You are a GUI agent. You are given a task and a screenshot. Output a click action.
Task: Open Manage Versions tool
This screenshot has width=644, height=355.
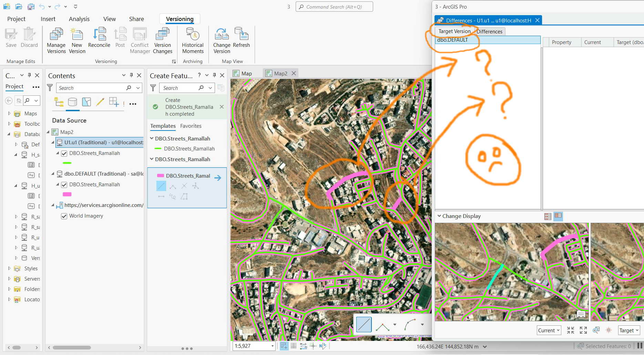pyautogui.click(x=56, y=41)
